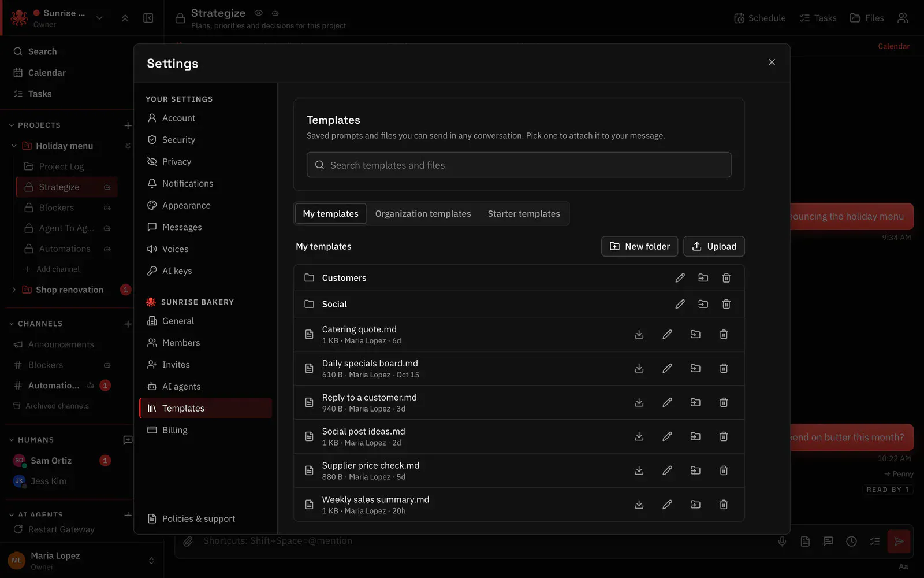Edit Weekly sales summary.md name
The height and width of the screenshot is (578, 924).
coord(667,505)
